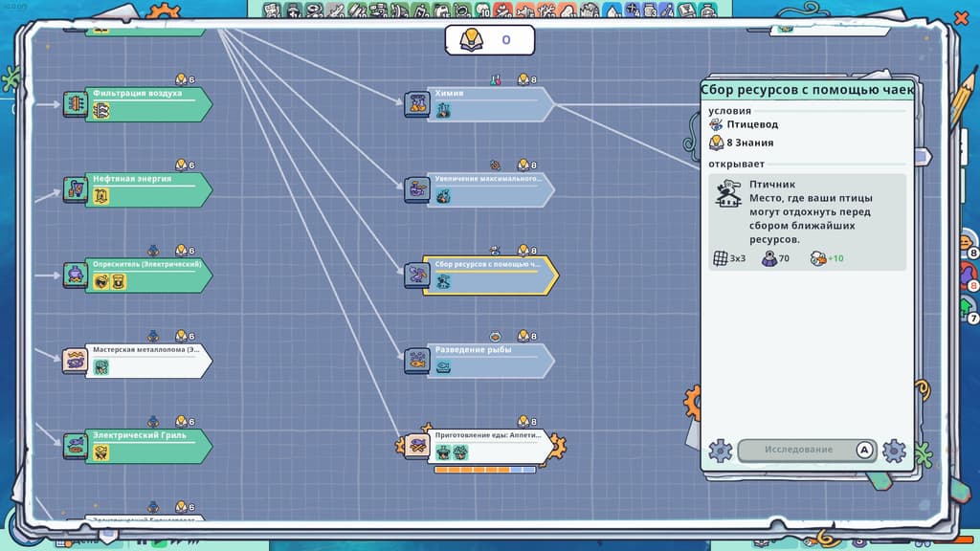
Task: Click the cooking research progress bar
Action: coord(485,469)
